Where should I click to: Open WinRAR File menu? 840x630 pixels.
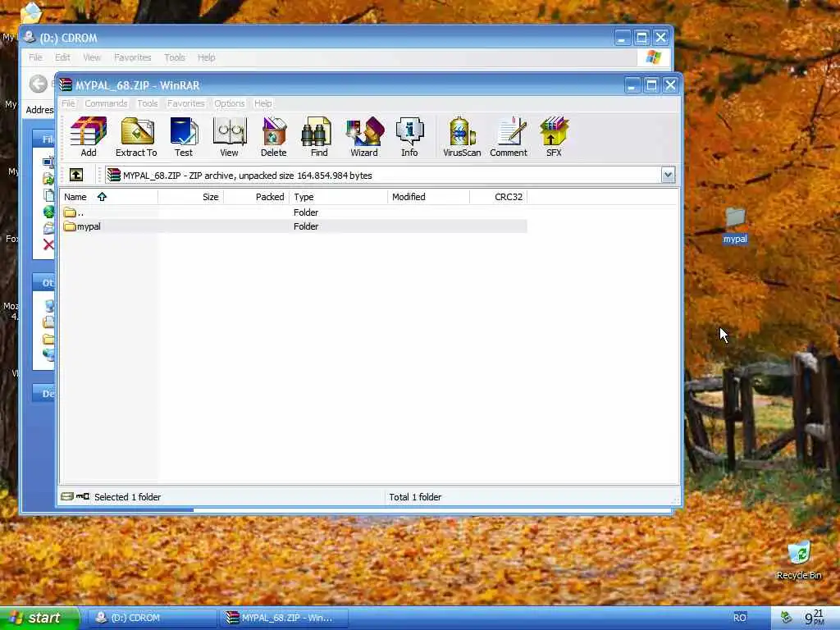(68, 103)
